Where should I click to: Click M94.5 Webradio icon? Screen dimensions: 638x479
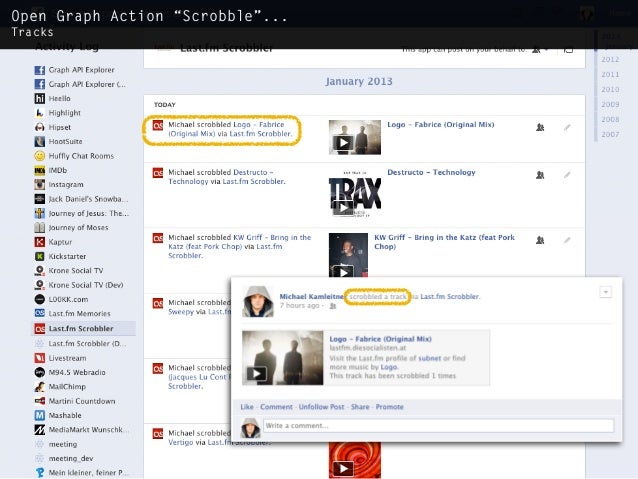[39, 372]
